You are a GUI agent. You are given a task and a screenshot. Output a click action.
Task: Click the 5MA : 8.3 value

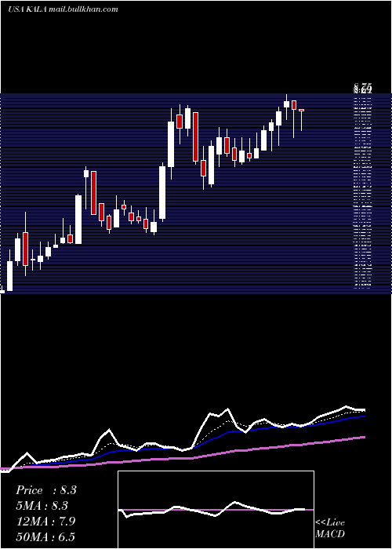(42, 506)
